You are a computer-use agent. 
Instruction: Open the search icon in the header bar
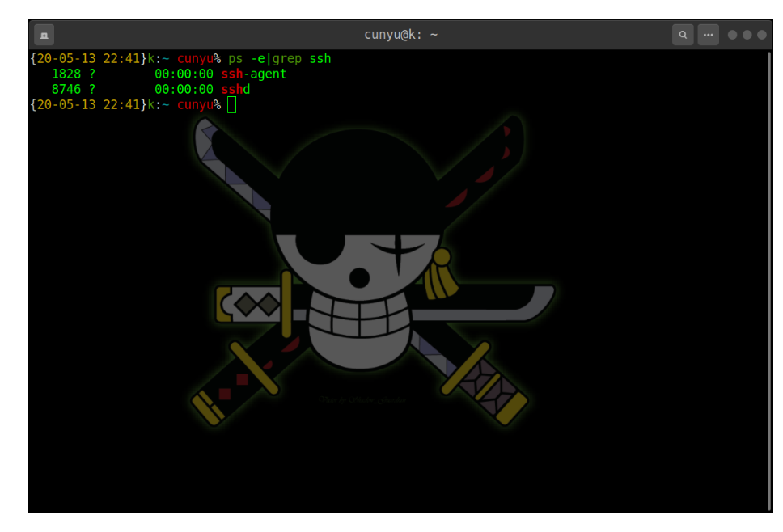click(684, 34)
